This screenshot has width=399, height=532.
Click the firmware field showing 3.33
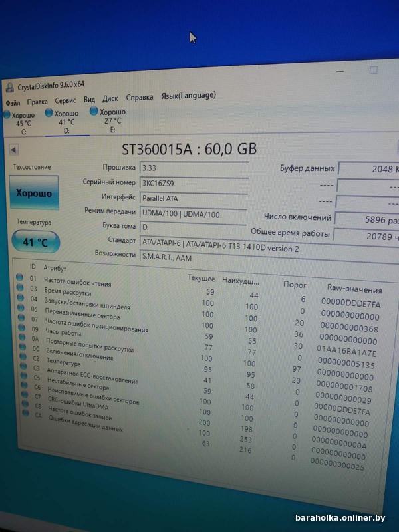point(194,169)
